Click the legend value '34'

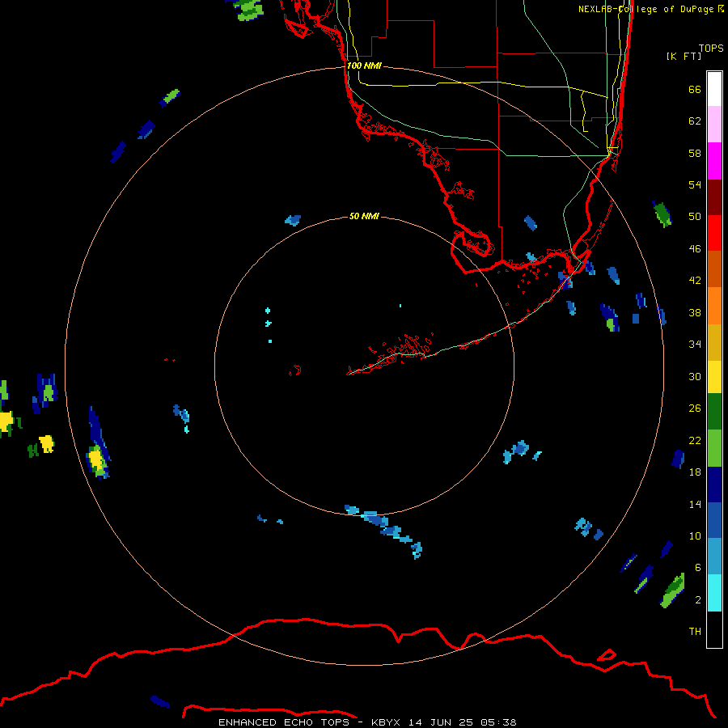[x=695, y=344]
